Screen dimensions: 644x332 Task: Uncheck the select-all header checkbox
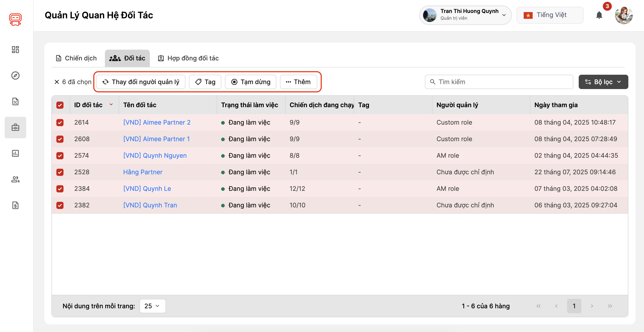point(60,105)
